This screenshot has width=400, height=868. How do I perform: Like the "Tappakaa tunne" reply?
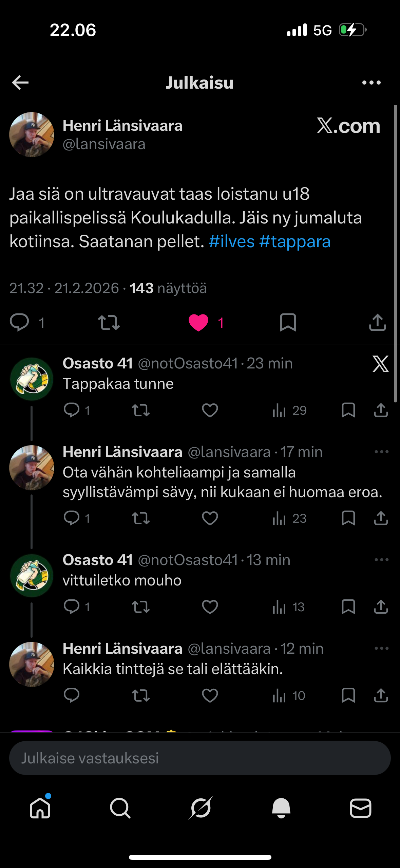pos(210,410)
